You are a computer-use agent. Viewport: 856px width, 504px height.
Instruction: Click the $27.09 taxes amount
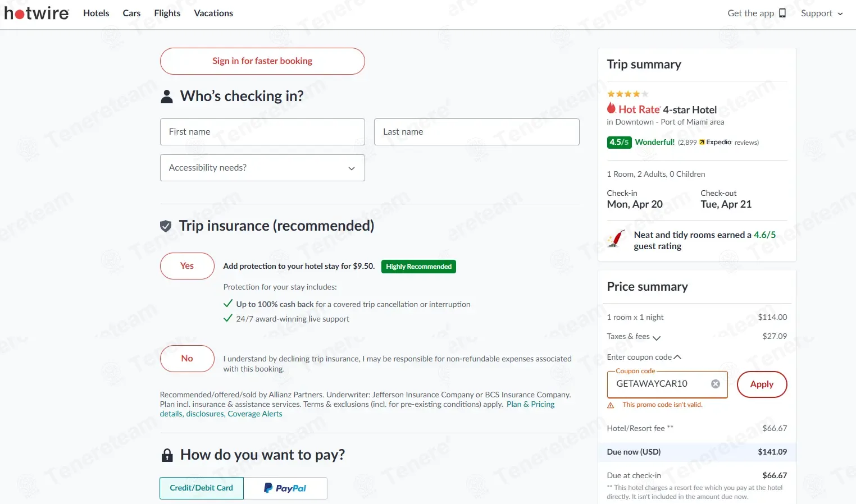point(775,336)
